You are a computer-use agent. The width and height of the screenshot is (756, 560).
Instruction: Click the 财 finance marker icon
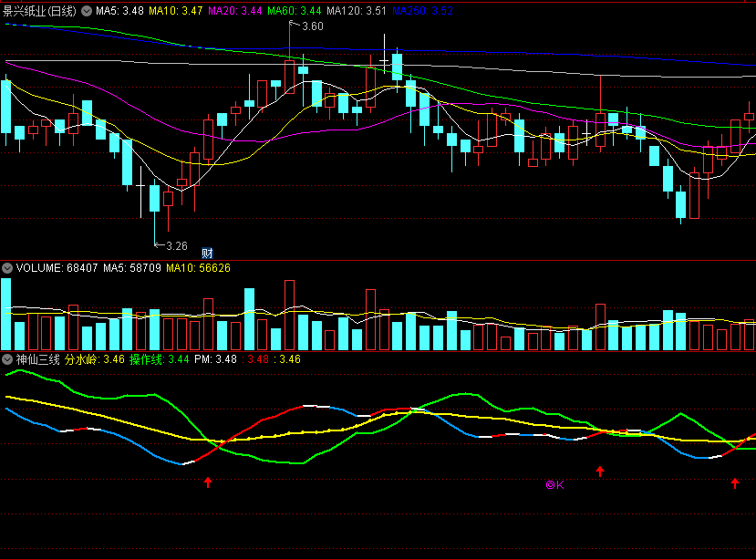point(207,253)
